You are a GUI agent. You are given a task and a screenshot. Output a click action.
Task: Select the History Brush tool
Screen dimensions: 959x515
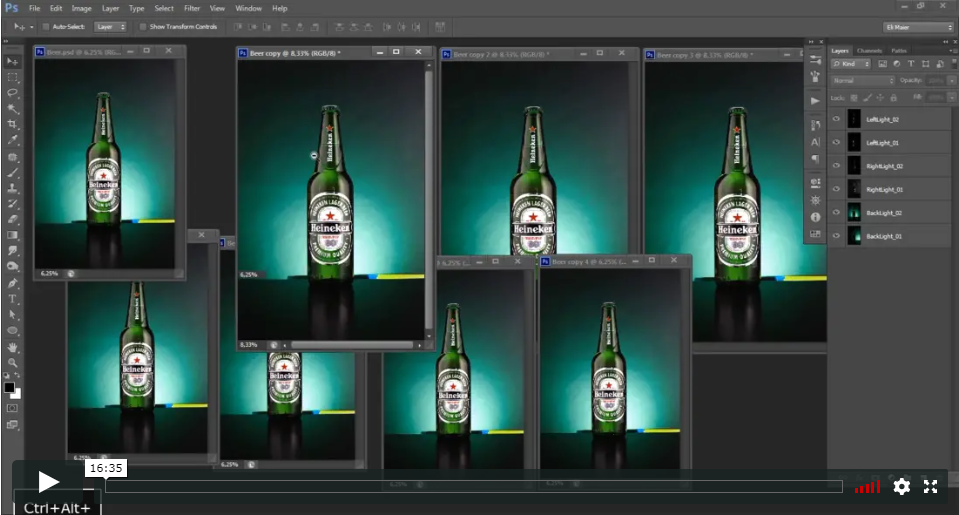(x=12, y=204)
